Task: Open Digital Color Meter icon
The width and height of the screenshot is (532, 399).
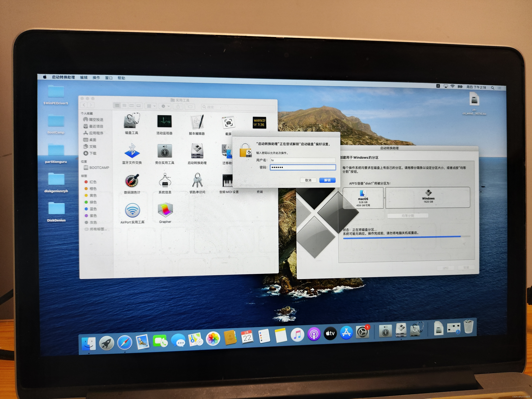Action: click(x=132, y=181)
